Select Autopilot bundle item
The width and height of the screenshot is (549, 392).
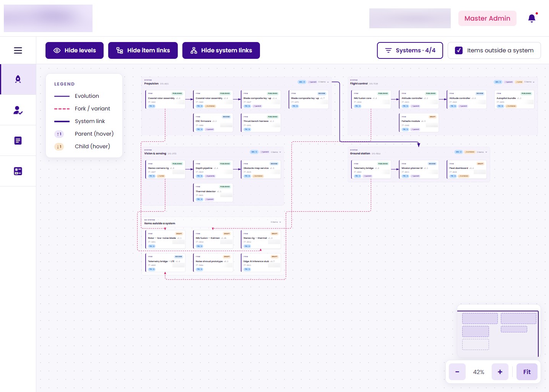pos(514,99)
